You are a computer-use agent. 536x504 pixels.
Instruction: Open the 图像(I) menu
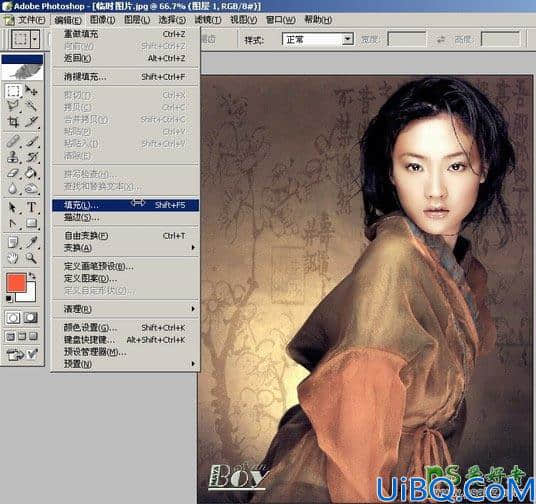(x=102, y=20)
